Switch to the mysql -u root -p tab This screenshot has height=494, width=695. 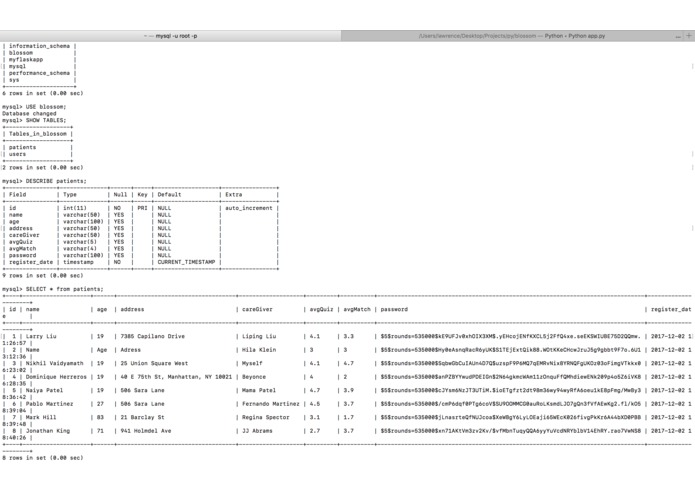coord(171,36)
